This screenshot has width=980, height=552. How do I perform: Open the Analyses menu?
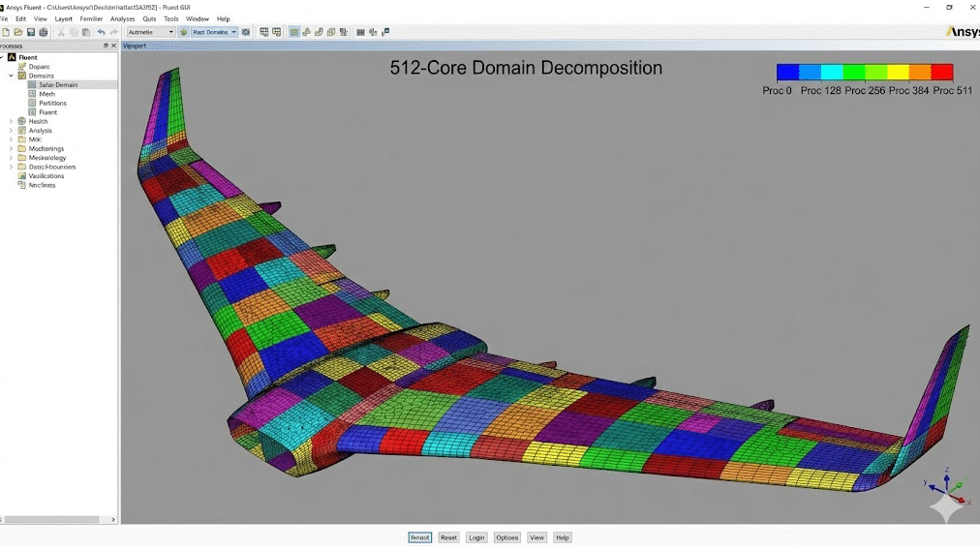tap(123, 18)
